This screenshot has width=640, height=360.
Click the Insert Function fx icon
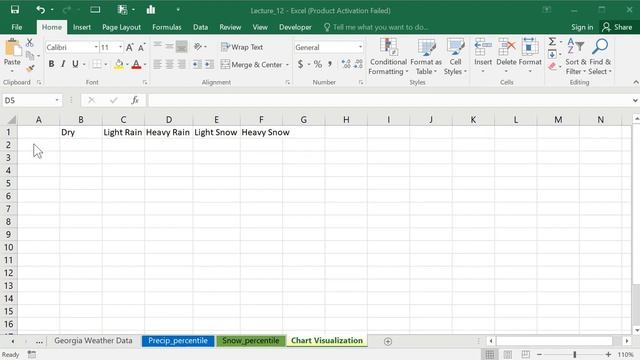(135, 100)
